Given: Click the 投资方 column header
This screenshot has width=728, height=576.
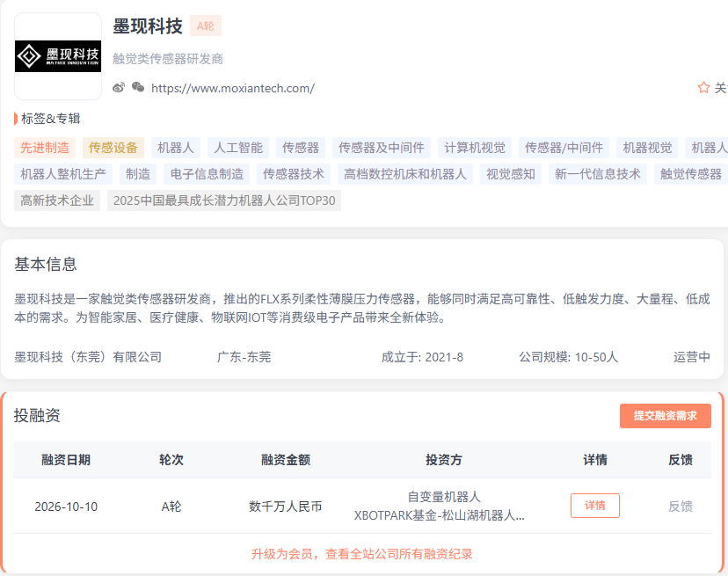Looking at the screenshot, I should tap(444, 460).
